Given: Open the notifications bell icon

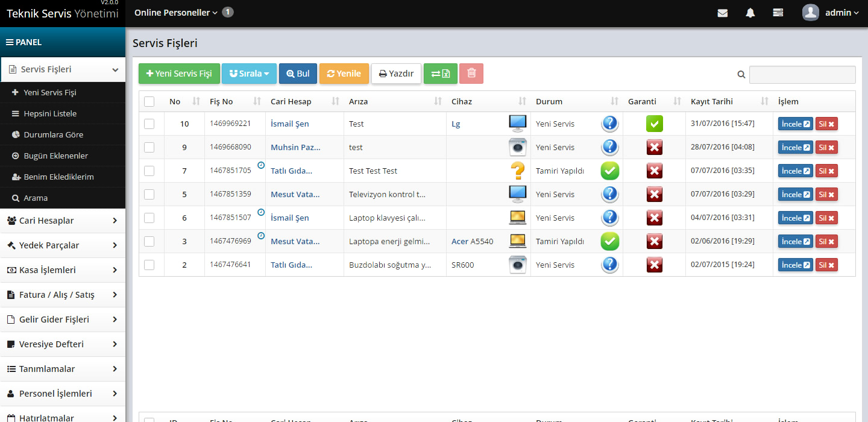Looking at the screenshot, I should (750, 13).
